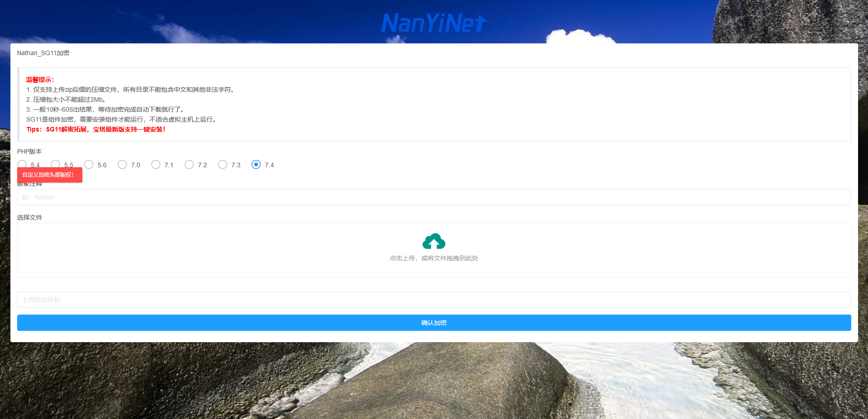Click the selected 7.4 radio button
Viewport: 868px width, 419px height.
pyautogui.click(x=256, y=165)
